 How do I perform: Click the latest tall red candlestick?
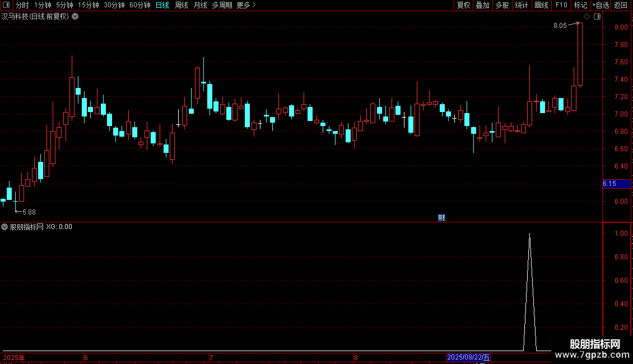click(x=580, y=54)
